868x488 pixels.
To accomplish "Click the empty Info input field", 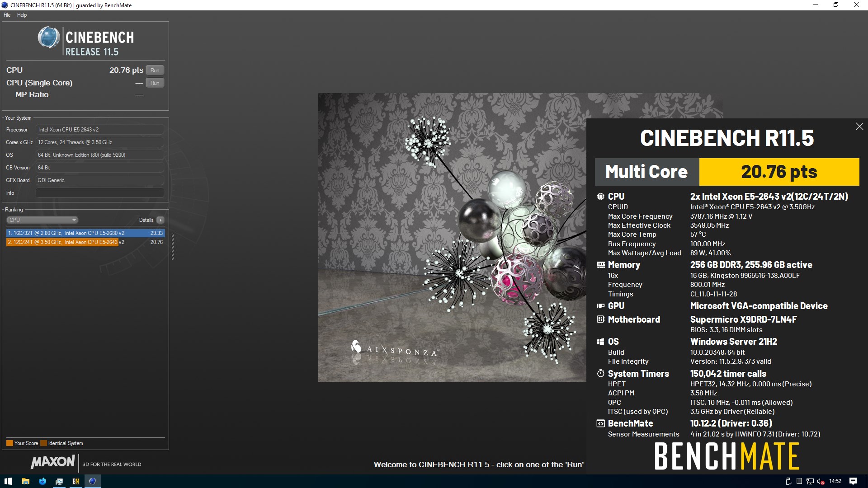I will point(99,193).
